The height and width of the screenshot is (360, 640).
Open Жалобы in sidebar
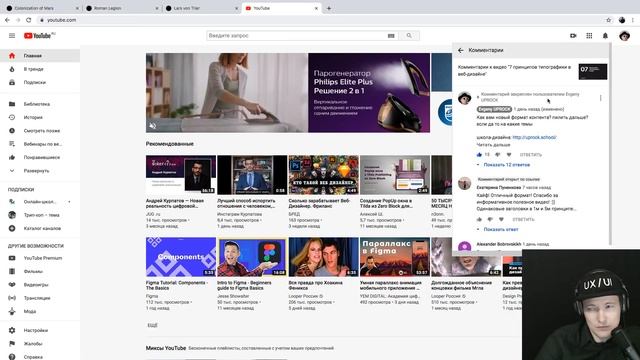(x=40, y=344)
